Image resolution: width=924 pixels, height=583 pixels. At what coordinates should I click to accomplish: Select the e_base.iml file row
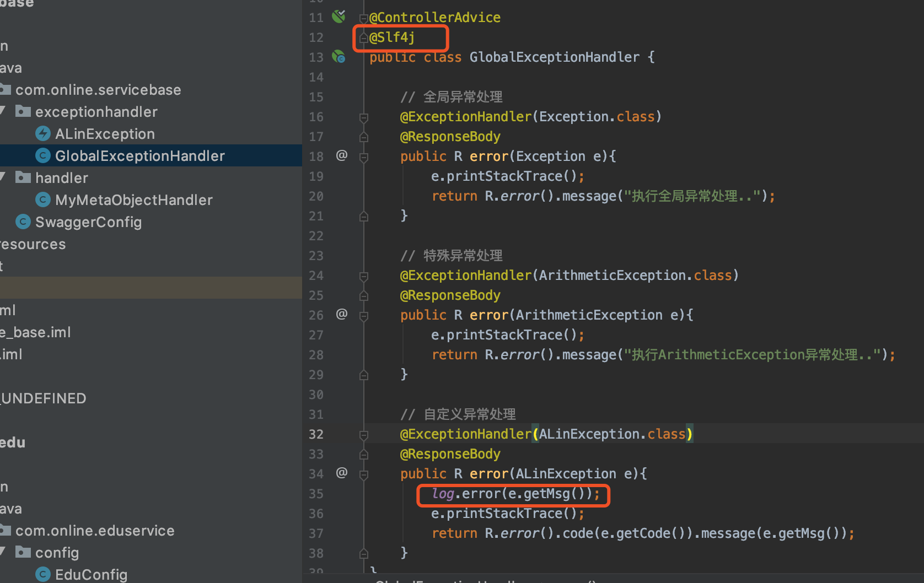point(151,332)
